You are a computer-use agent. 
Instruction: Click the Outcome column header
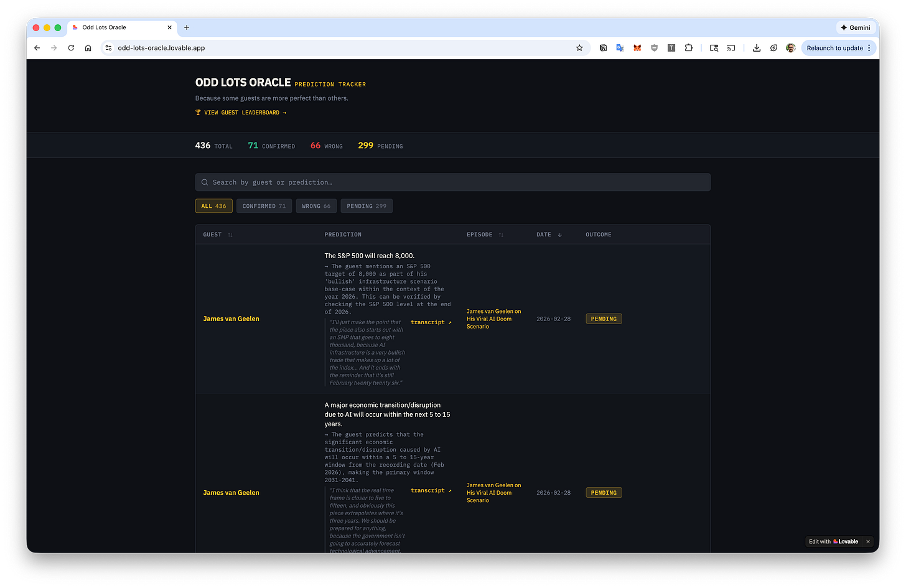click(x=599, y=235)
